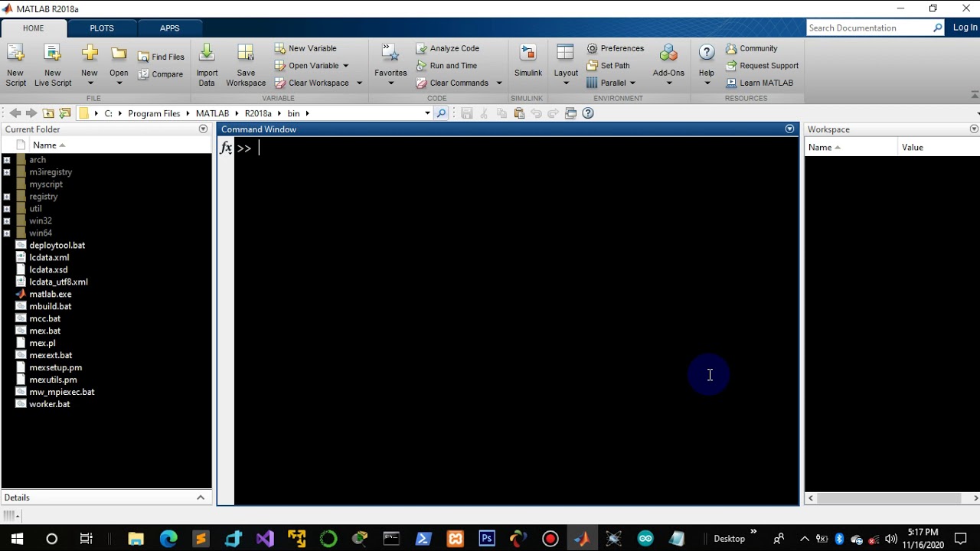
Task: Launch Simulink
Action: [528, 61]
